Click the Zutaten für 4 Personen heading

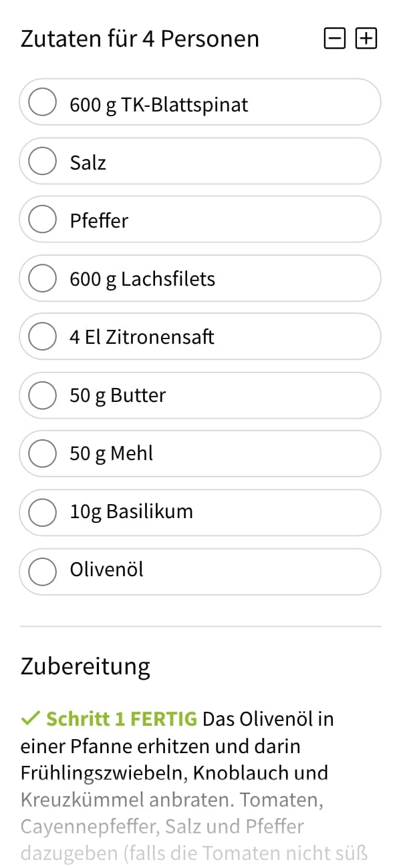tap(140, 39)
